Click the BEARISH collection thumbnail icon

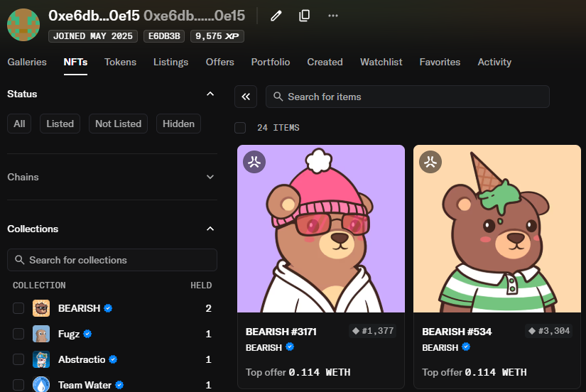pos(41,308)
